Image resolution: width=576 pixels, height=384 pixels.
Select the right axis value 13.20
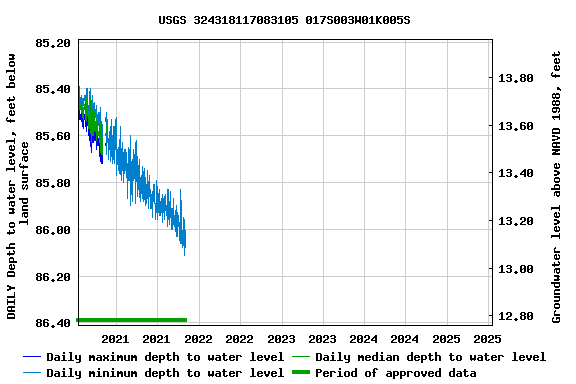pos(515,221)
